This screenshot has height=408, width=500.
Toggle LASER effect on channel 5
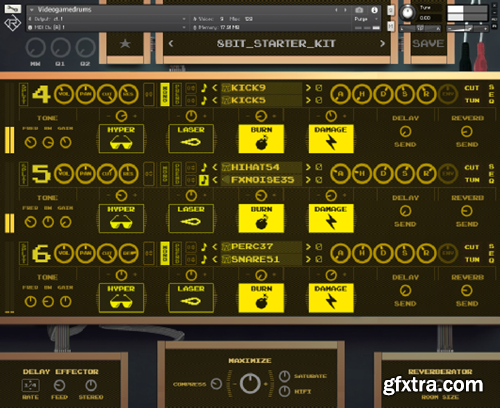coord(191,218)
